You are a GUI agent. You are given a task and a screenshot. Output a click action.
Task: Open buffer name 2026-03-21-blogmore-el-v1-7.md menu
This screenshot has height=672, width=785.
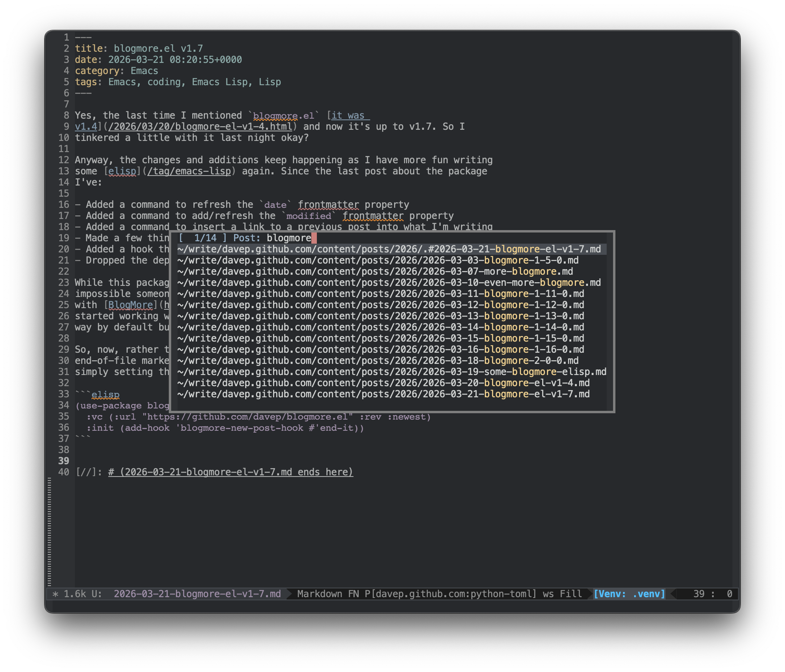197,594
